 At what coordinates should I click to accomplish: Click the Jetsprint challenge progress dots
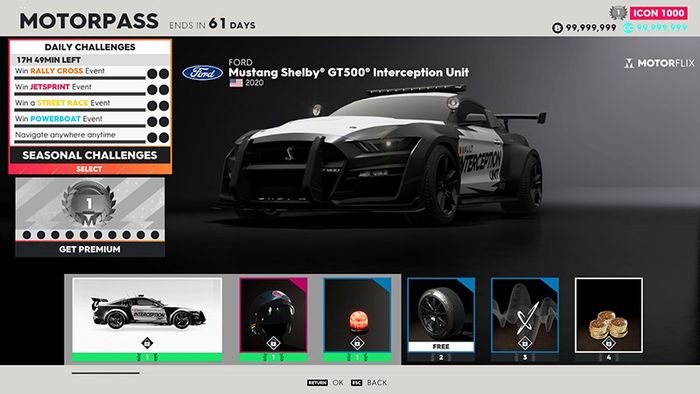(x=158, y=90)
